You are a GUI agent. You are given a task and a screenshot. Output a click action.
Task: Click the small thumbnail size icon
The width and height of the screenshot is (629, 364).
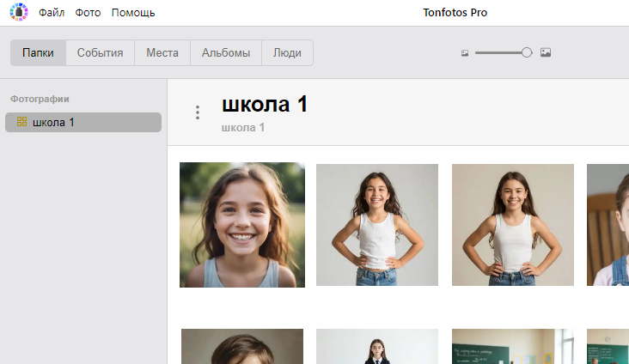click(x=465, y=53)
